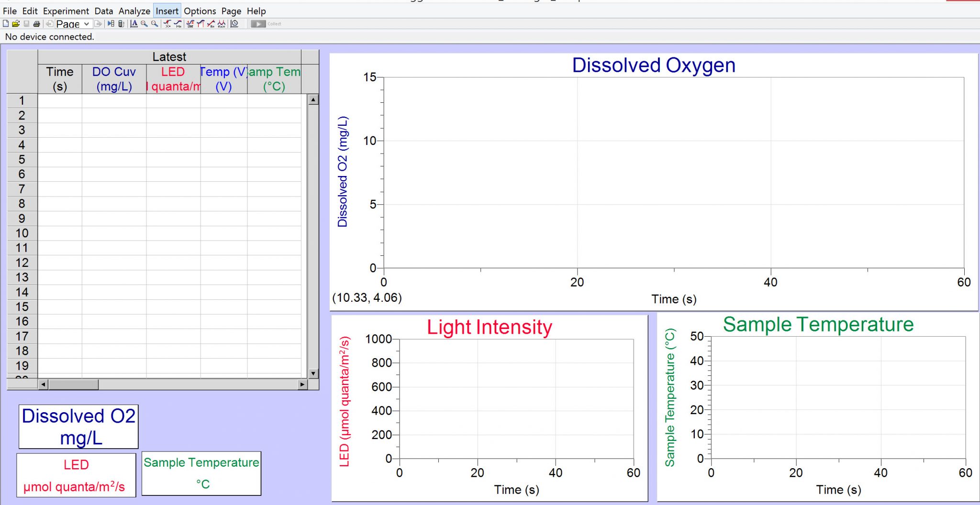The width and height of the screenshot is (980, 505).
Task: Select the Zoom Out magnifier icon
Action: coord(155,23)
